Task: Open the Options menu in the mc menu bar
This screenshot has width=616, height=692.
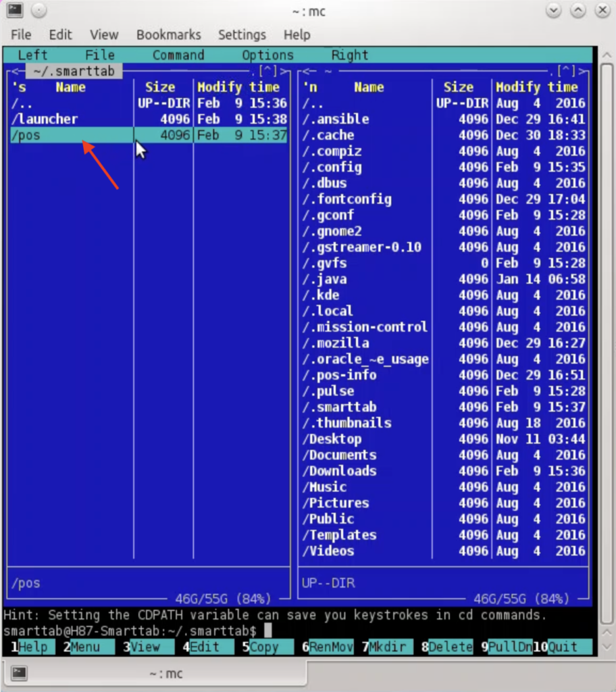Action: point(267,55)
